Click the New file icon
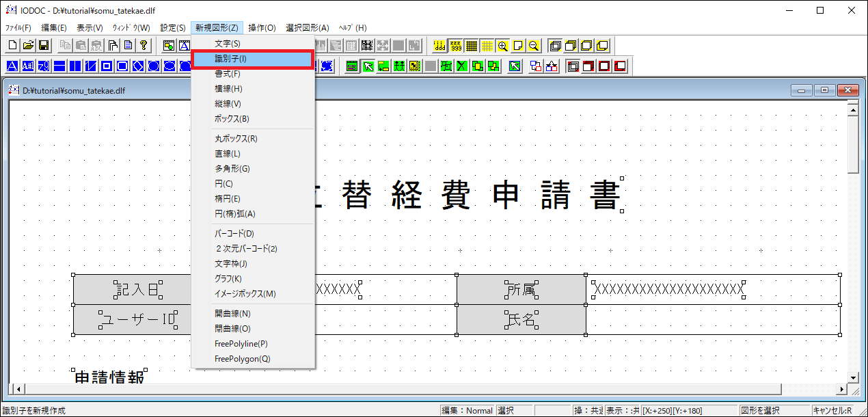Screen dimensions: 868x417 pos(13,46)
